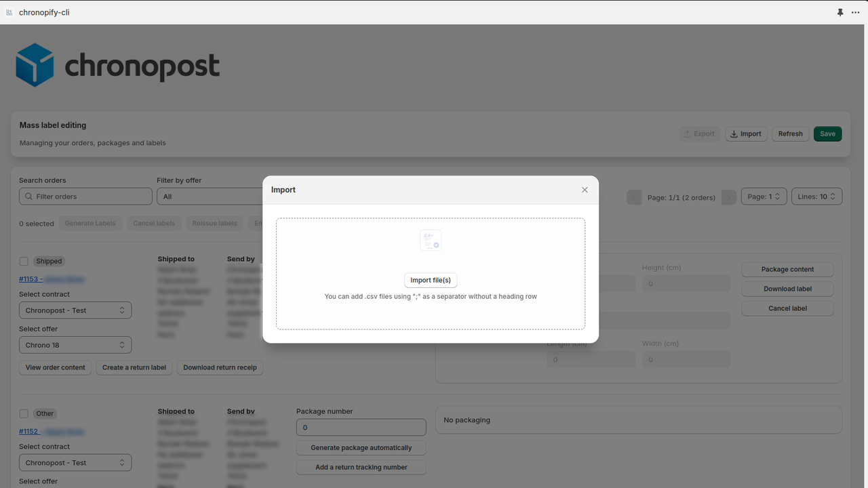The image size is (868, 488).
Task: Open order link #1153
Action: (52, 279)
